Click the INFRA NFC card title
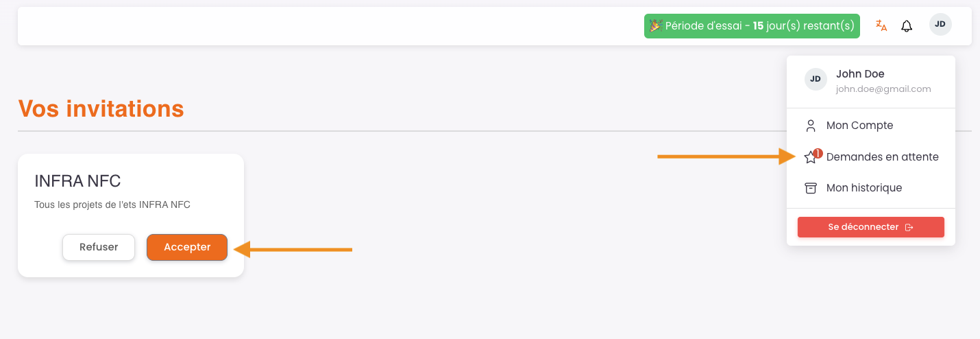The width and height of the screenshot is (980, 339). click(x=77, y=181)
